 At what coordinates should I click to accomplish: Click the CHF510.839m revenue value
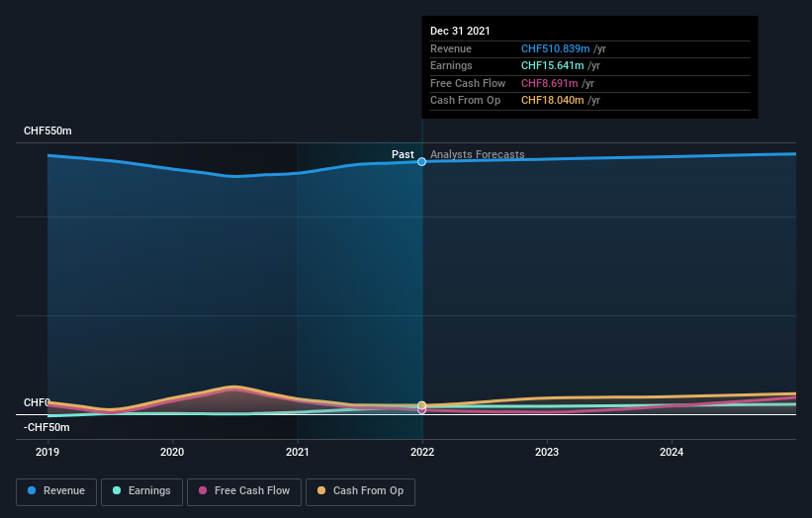555,48
